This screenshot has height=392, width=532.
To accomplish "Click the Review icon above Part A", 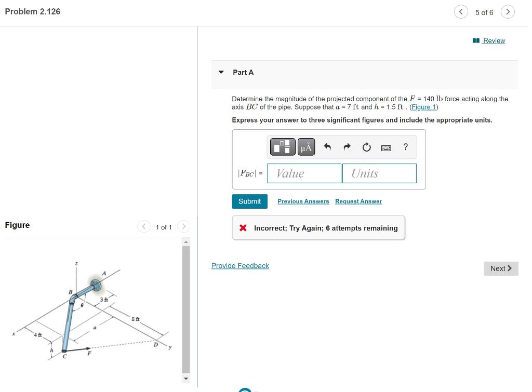I will [476, 40].
